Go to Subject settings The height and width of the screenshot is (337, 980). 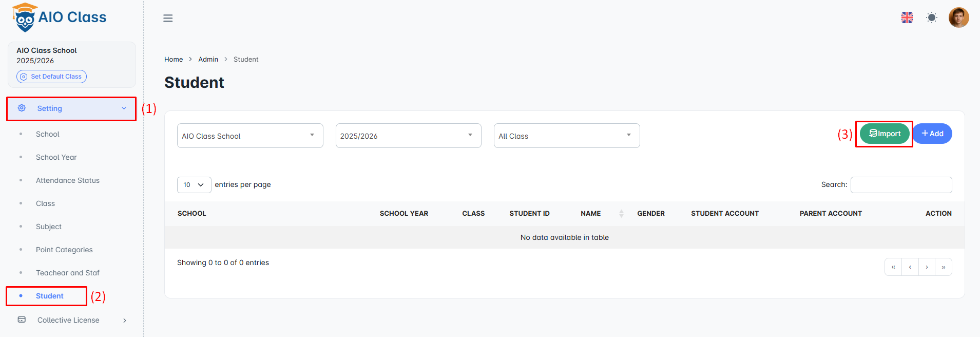coord(49,227)
